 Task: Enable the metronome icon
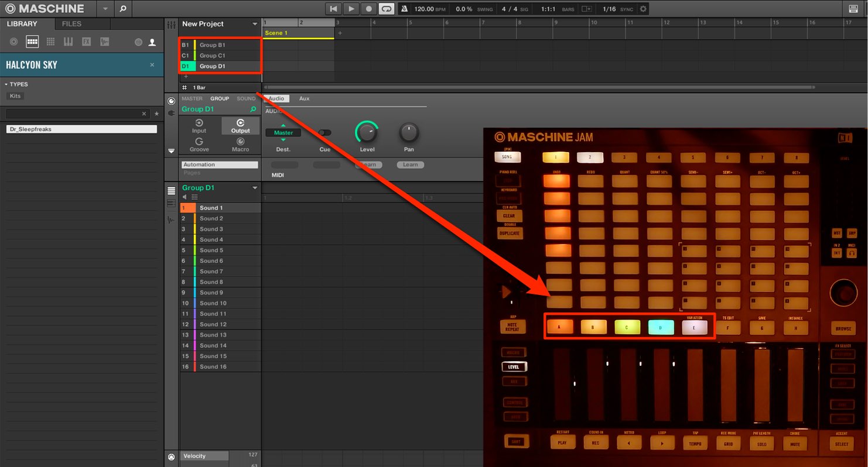(x=405, y=9)
